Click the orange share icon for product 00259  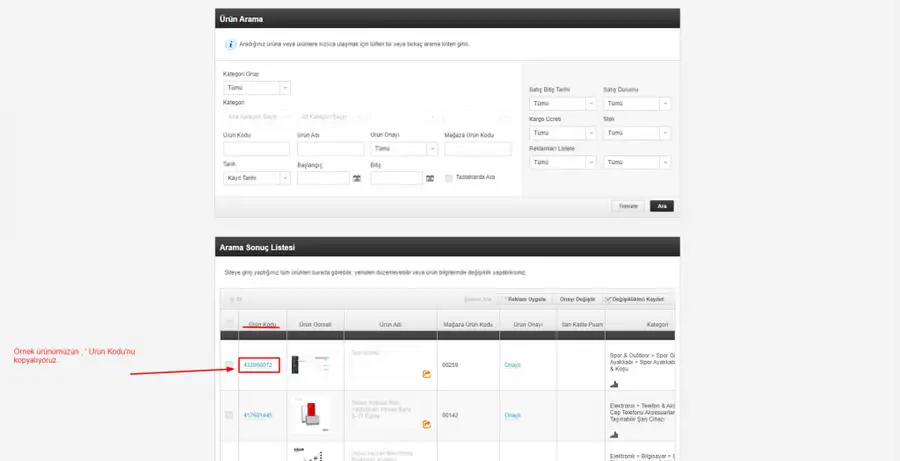point(426,374)
